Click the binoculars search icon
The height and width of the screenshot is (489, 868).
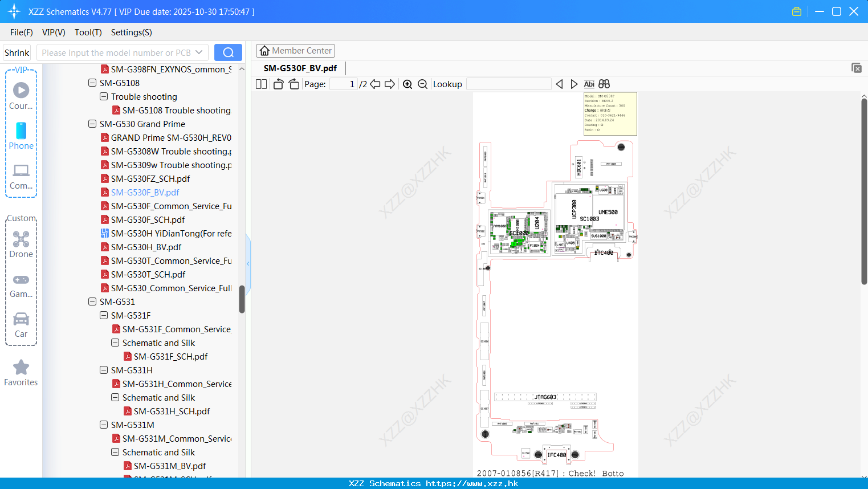click(x=604, y=84)
